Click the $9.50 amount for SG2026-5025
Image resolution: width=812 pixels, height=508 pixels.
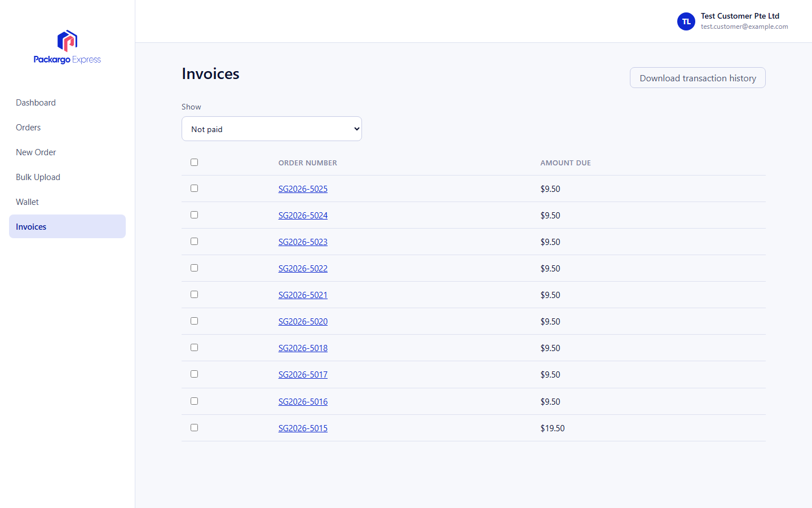(x=550, y=189)
